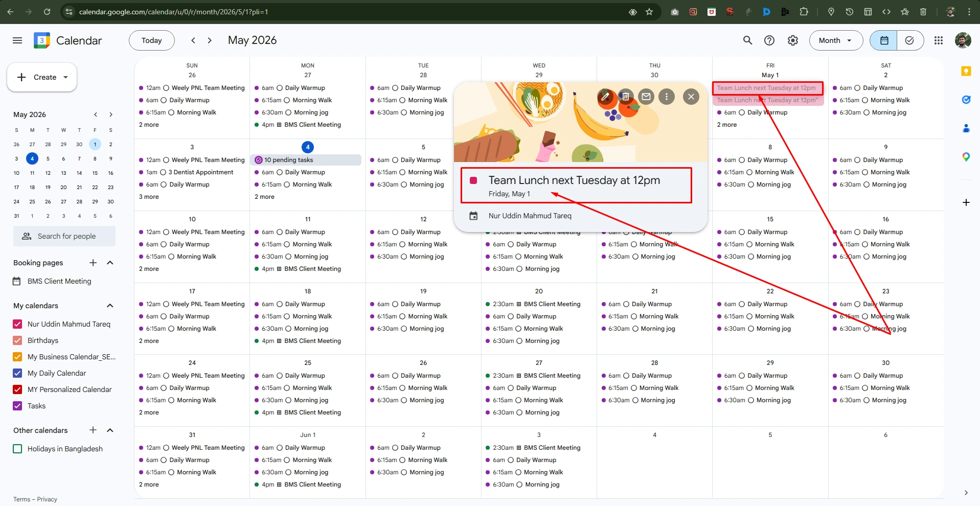Expand '3 more' on Sunday 3
The height and width of the screenshot is (506, 980).
tap(149, 197)
